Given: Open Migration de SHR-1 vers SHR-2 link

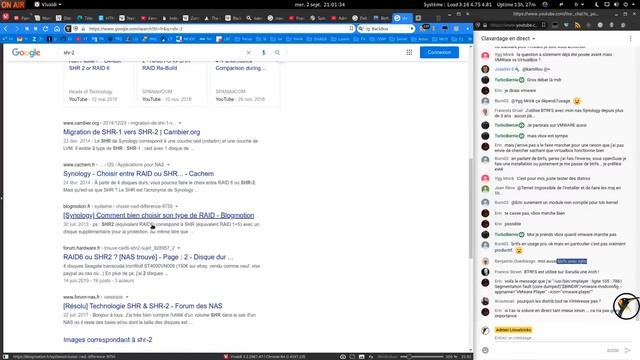Looking at the screenshot, I should click(131, 132).
